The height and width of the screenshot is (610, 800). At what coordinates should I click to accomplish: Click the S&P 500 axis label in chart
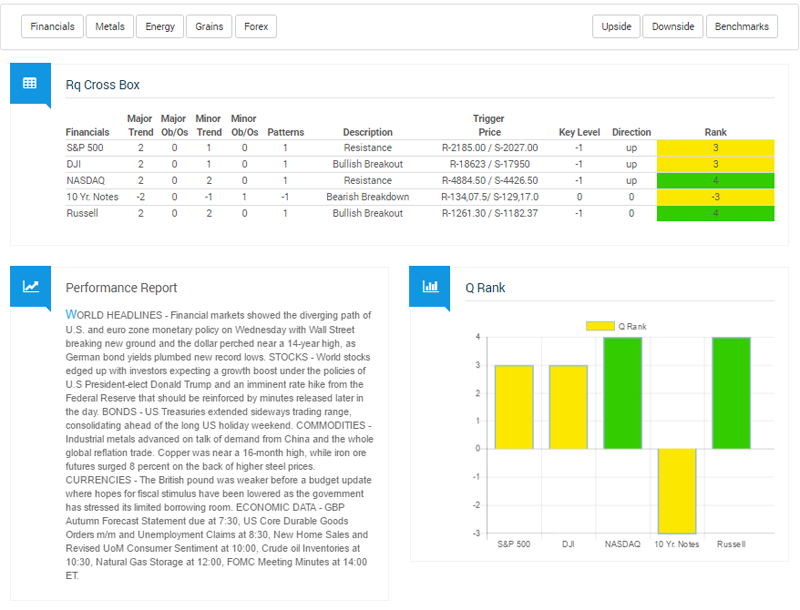click(514, 544)
